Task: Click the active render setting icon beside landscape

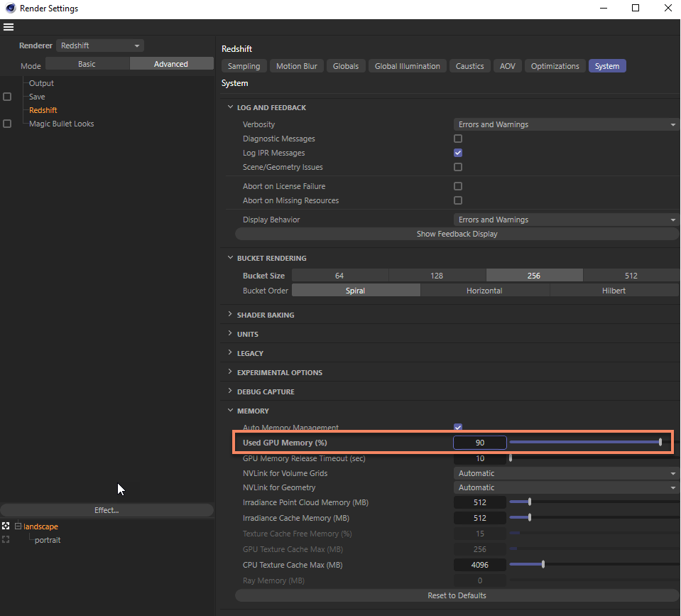Action: tap(6, 526)
